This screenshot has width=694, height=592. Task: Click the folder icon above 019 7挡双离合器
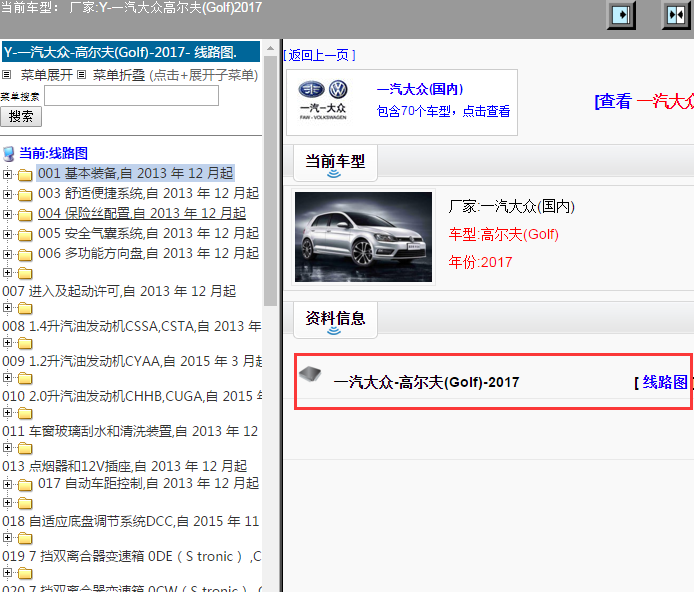tap(25, 538)
